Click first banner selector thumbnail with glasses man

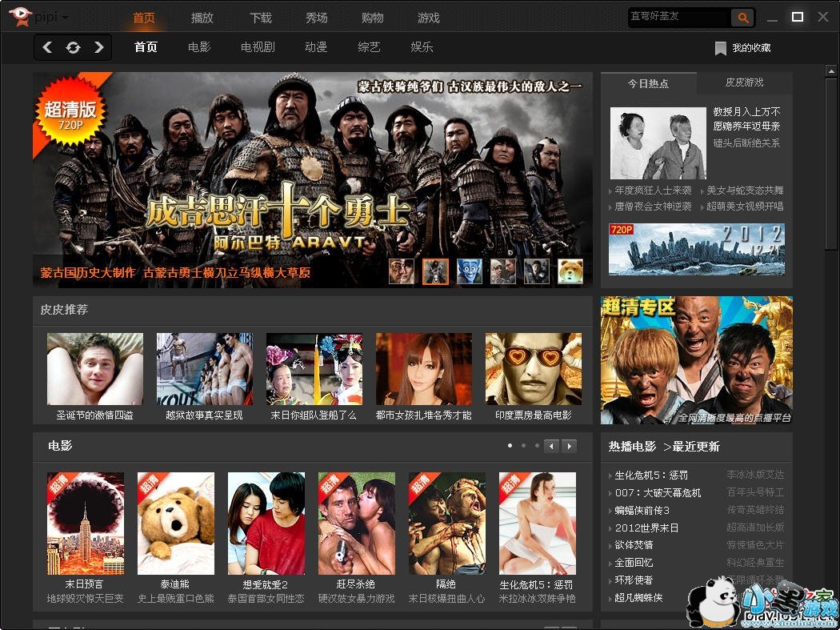click(x=402, y=271)
